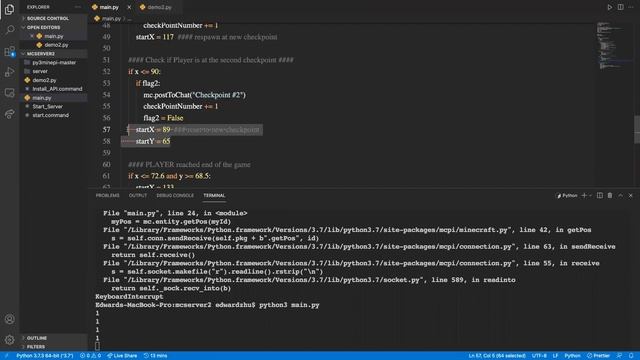Open the Run and Debug view
The image size is (640, 360).
click(9, 72)
